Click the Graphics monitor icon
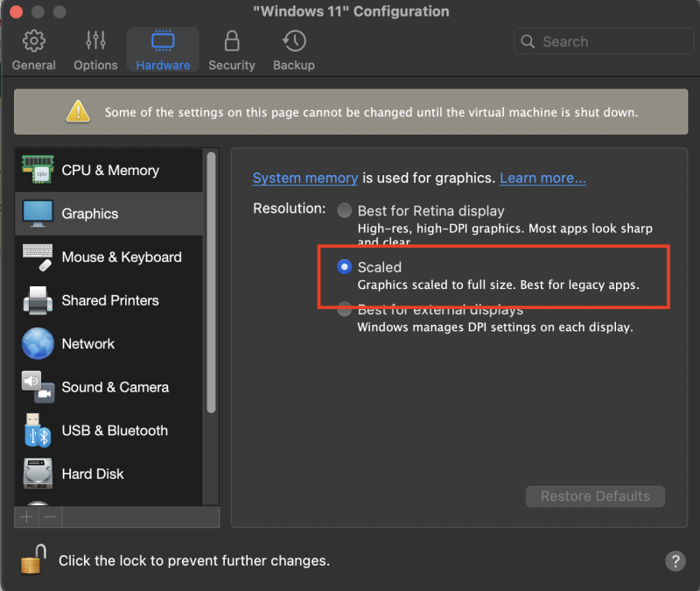This screenshot has height=591, width=700. (38, 213)
